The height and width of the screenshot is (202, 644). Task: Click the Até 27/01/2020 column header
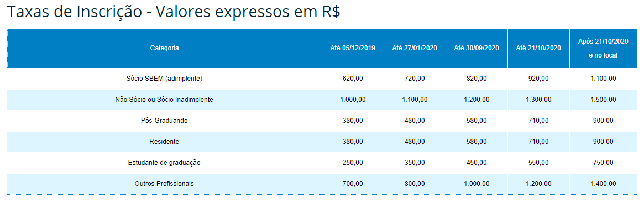(x=415, y=48)
